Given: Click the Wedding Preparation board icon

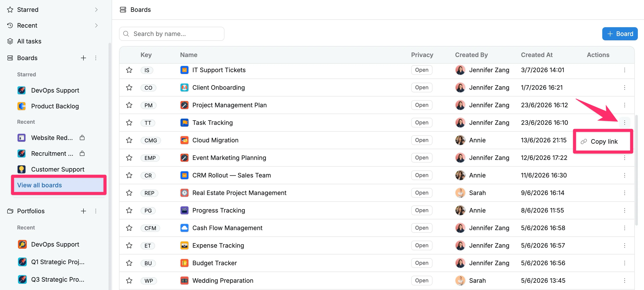Looking at the screenshot, I should tap(185, 281).
